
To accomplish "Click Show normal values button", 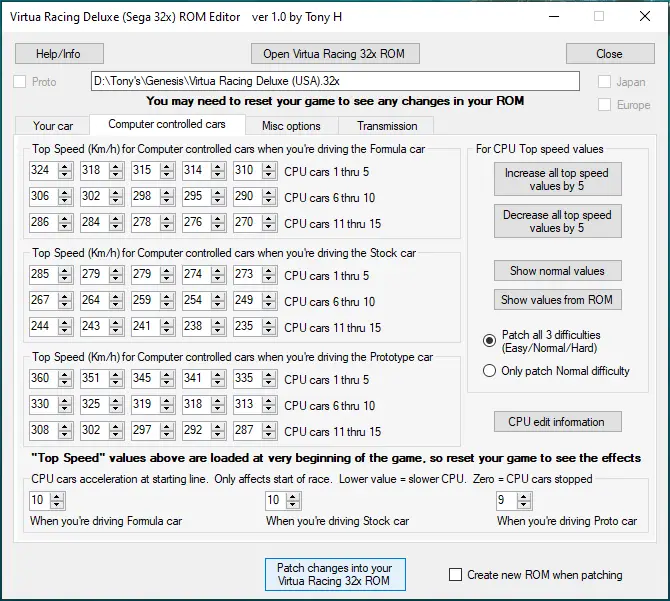I will tap(558, 271).
